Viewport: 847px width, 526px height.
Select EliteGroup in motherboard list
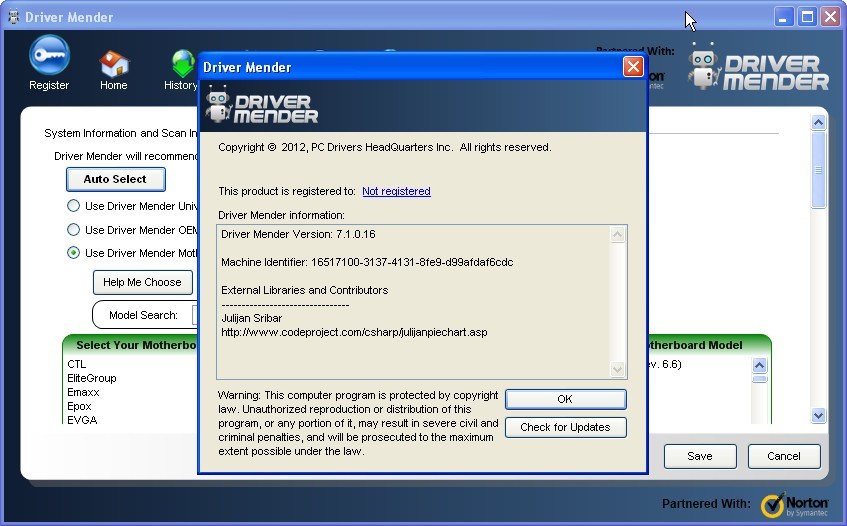(92, 378)
